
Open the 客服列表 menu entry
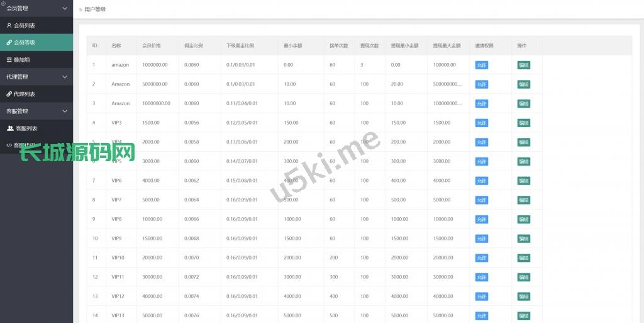[26, 128]
